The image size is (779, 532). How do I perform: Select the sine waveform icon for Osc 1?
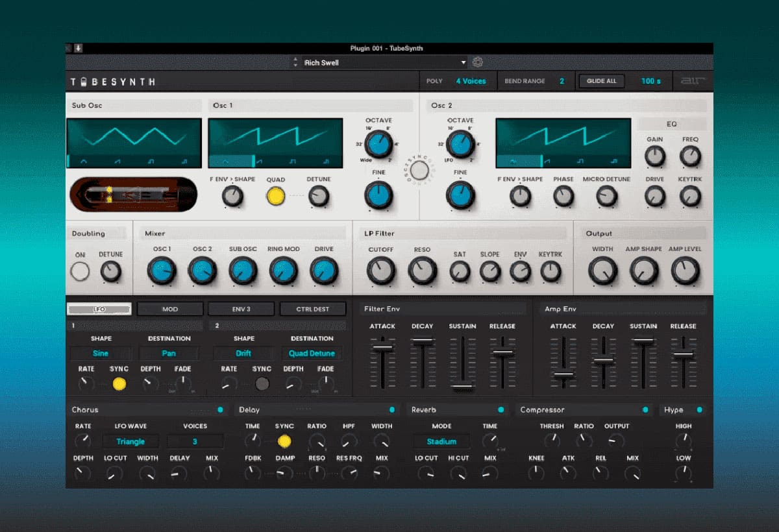coord(226,161)
